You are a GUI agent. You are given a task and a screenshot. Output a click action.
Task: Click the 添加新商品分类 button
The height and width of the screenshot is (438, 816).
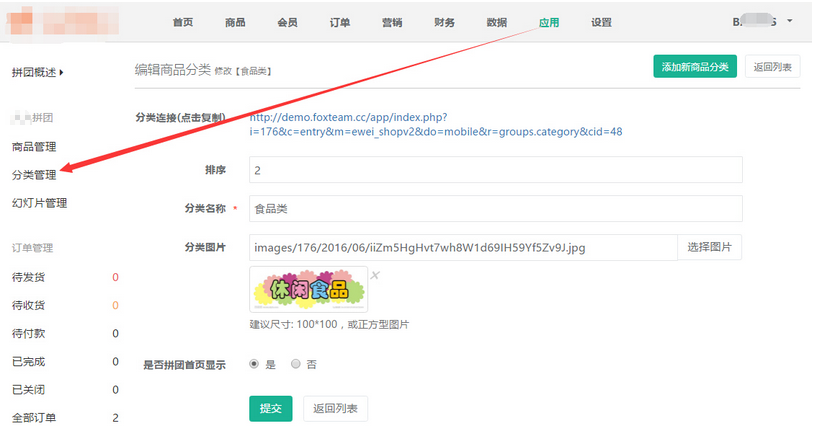pos(694,67)
